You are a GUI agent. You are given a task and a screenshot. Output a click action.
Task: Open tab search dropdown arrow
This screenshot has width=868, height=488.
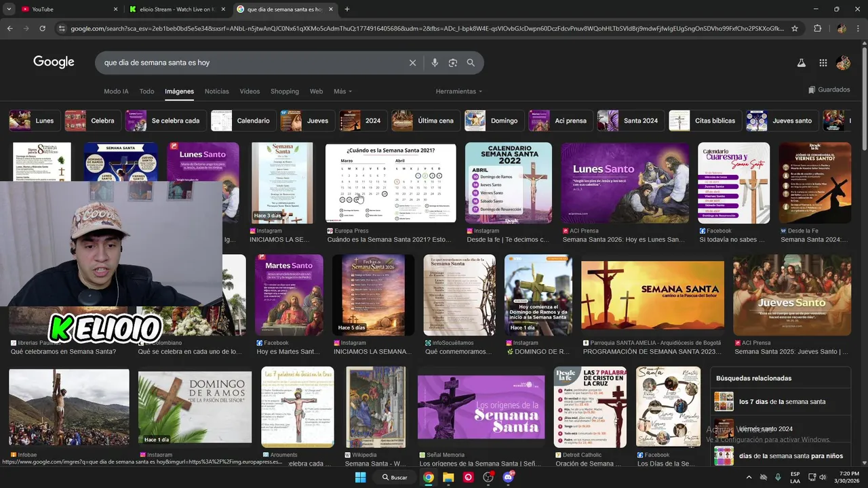9,9
